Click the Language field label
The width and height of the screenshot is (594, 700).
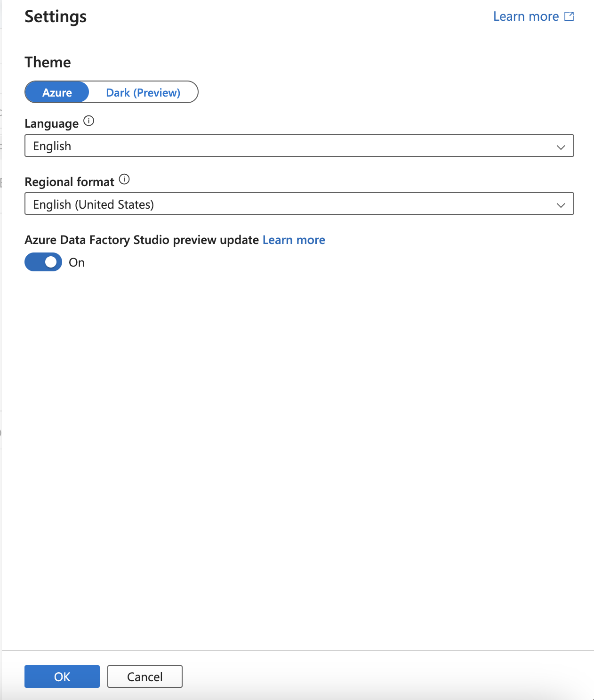pos(51,123)
